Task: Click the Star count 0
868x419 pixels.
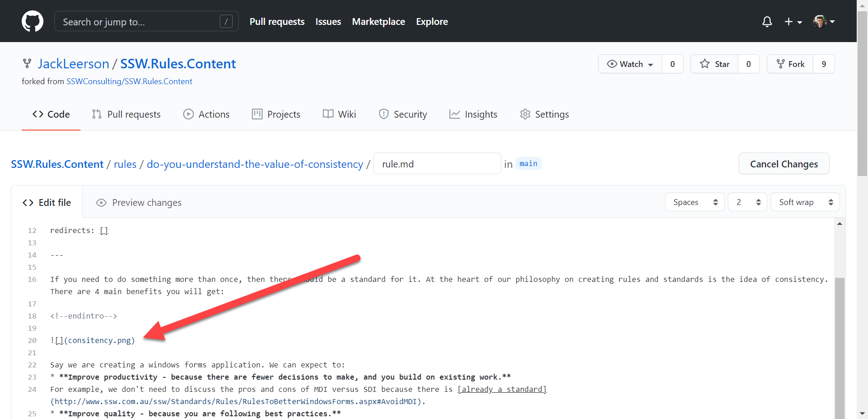Action: click(x=749, y=64)
